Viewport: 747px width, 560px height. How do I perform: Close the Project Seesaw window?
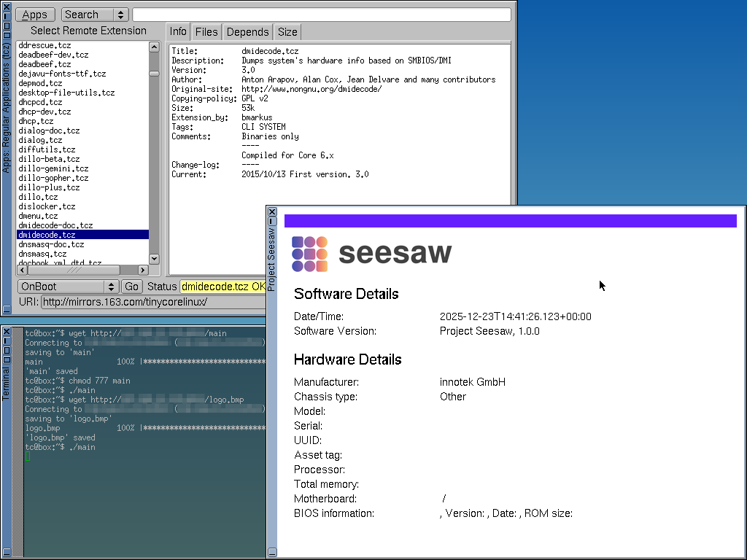click(x=272, y=212)
